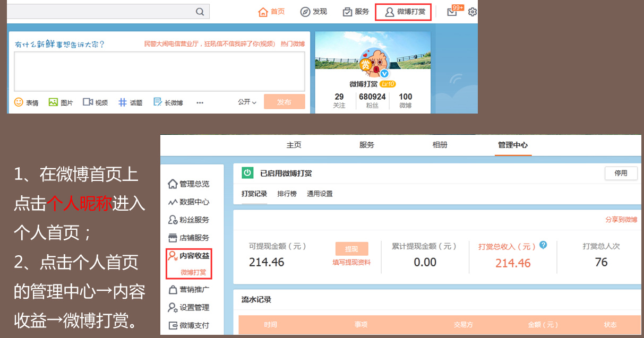This screenshot has height=338, width=644.
Task: Click the 微博打赏 nickname in the top bar
Action: tap(405, 12)
